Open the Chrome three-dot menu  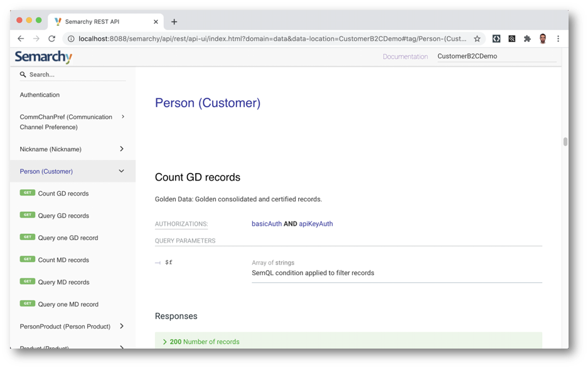pyautogui.click(x=559, y=38)
